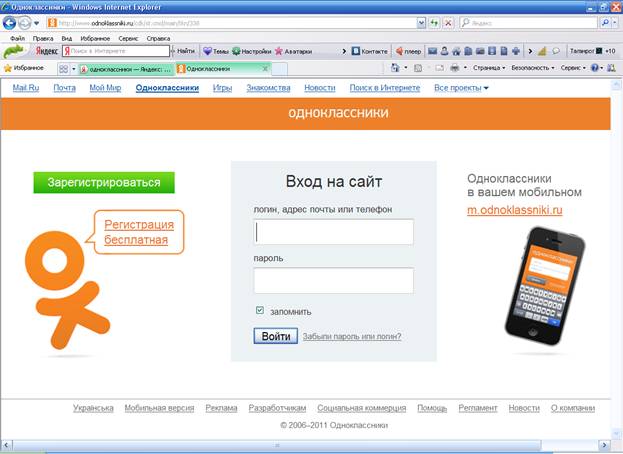The width and height of the screenshot is (623, 454).
Task: Click the yellow triangle toolbar icon
Action: 542,51
